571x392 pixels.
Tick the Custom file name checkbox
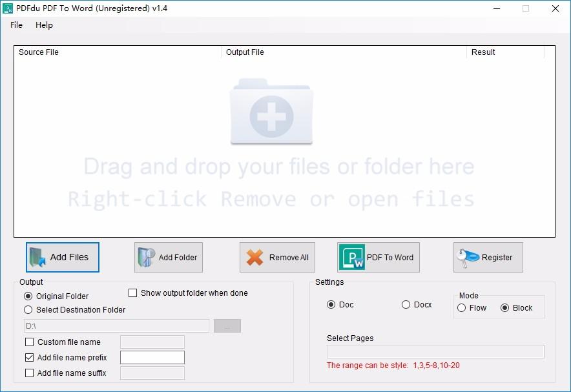(x=29, y=342)
